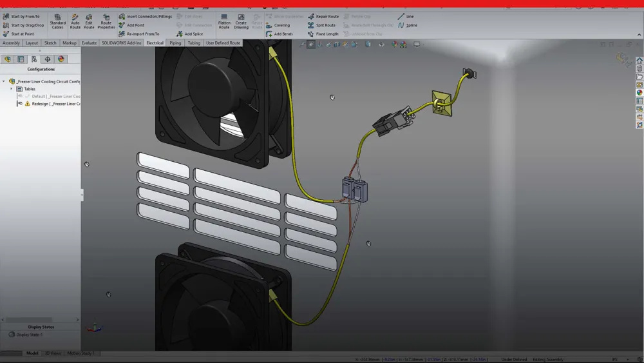Open the User Defined Route tab
The image size is (644, 363).
(x=223, y=43)
